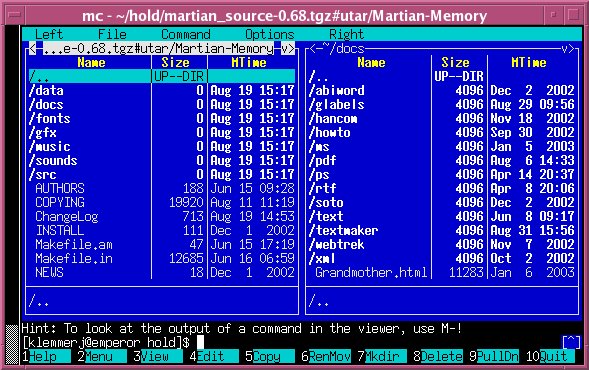Select the INSTALL file
Image resolution: width=589 pixels, height=370 pixels.
[162, 230]
